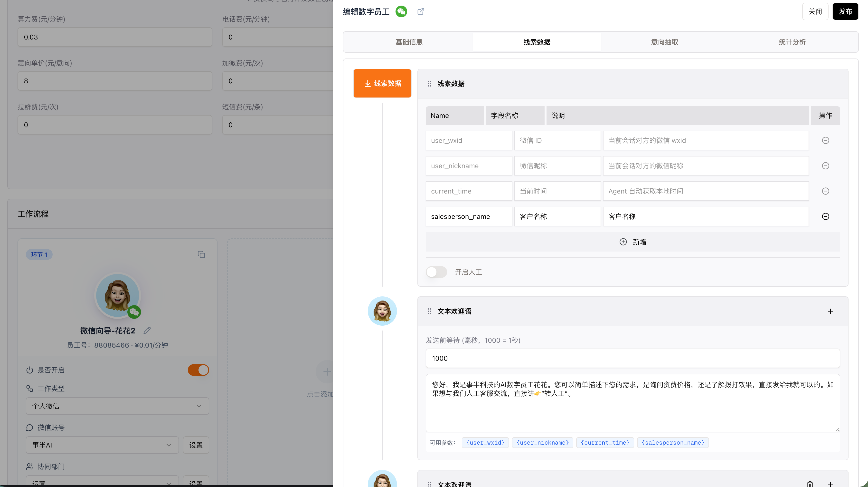This screenshot has height=487, width=868.
Task: Click the drag handle of 线索数据 section
Action: (429, 84)
